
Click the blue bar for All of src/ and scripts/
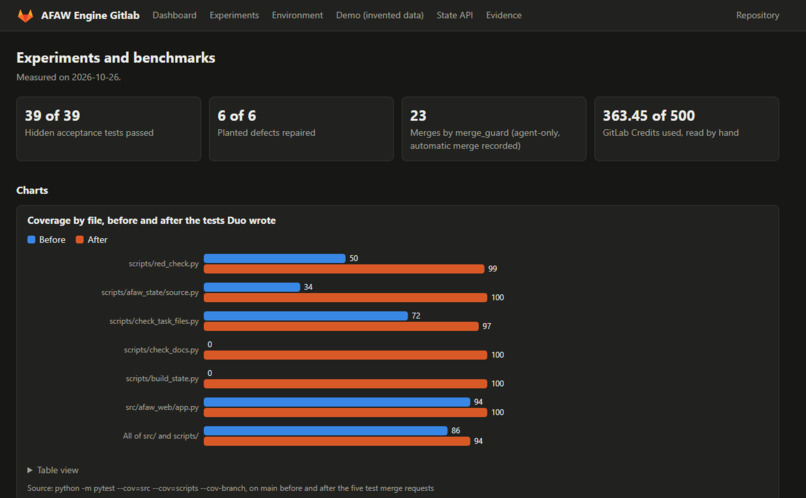325,431
